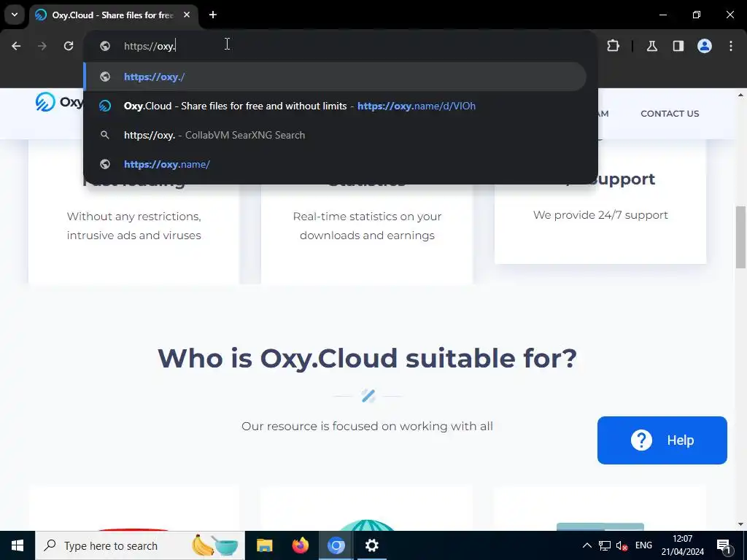
Task: Show hidden system tray icons
Action: pyautogui.click(x=587, y=545)
